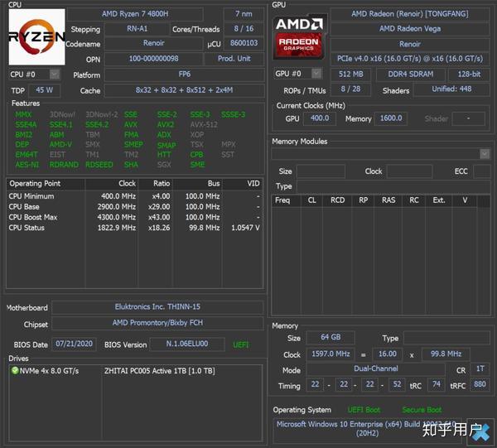
Task: Select the CPU Minimum row
Action: click(x=135, y=196)
